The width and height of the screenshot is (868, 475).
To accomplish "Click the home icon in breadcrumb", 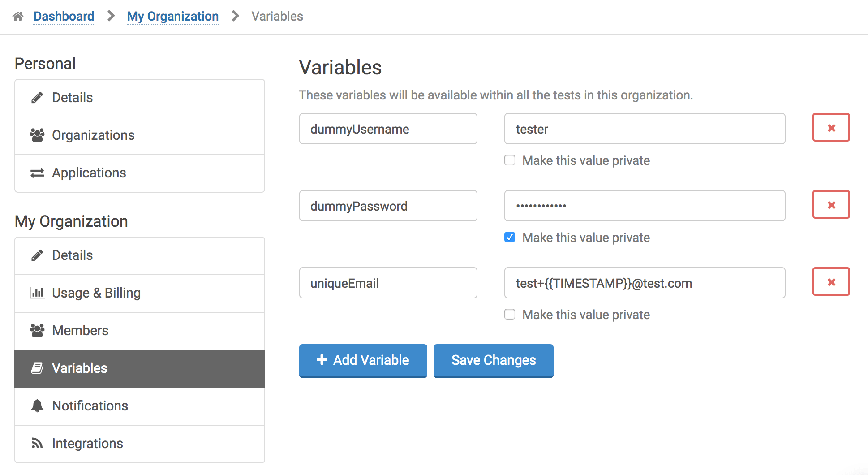I will (x=17, y=16).
